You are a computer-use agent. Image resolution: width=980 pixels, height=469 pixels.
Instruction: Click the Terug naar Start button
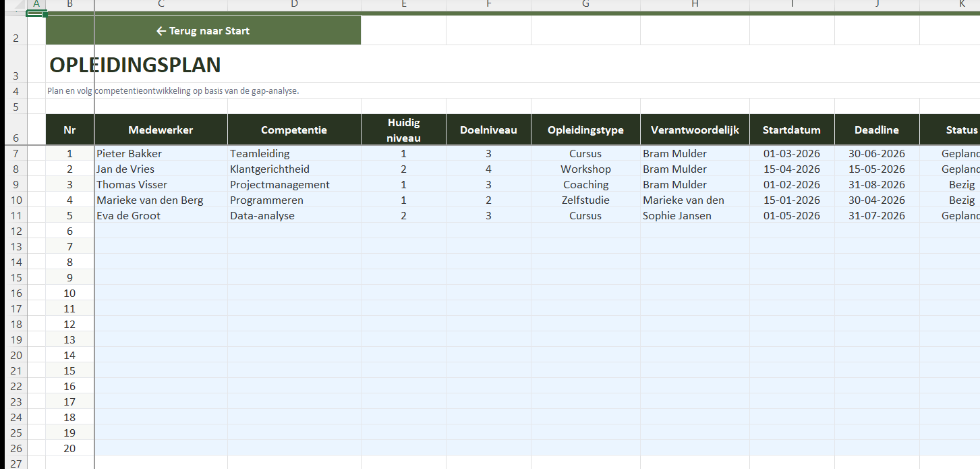click(203, 31)
